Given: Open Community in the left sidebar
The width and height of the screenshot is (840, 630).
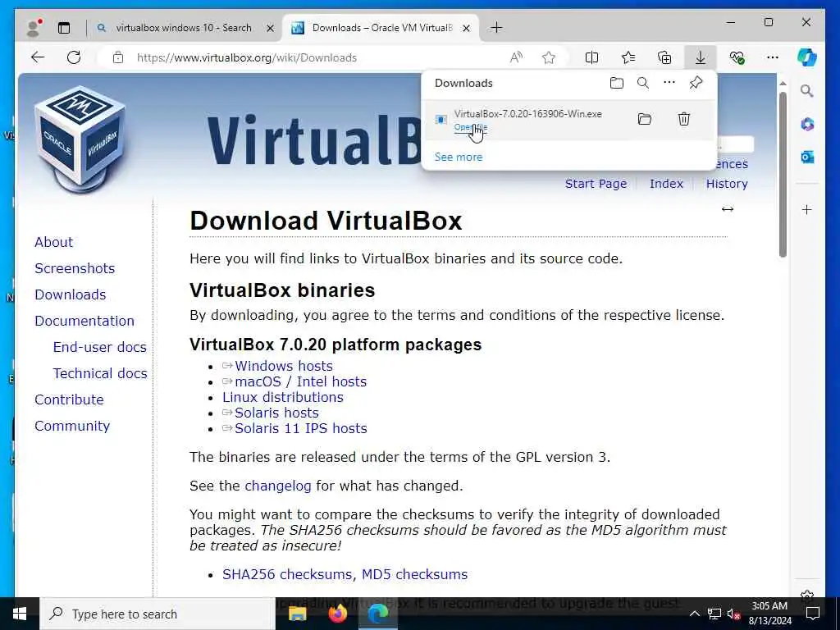Looking at the screenshot, I should (72, 426).
